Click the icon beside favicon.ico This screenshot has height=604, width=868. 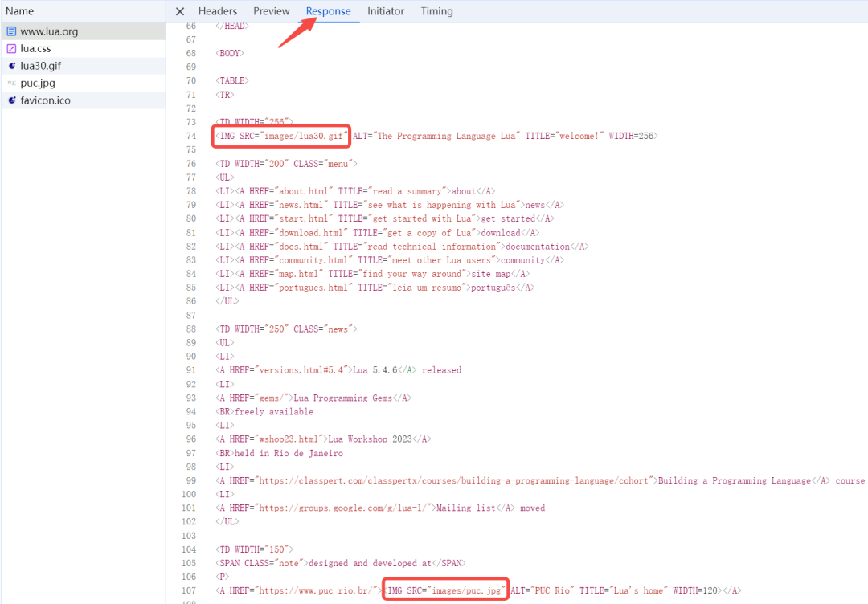pos(11,100)
